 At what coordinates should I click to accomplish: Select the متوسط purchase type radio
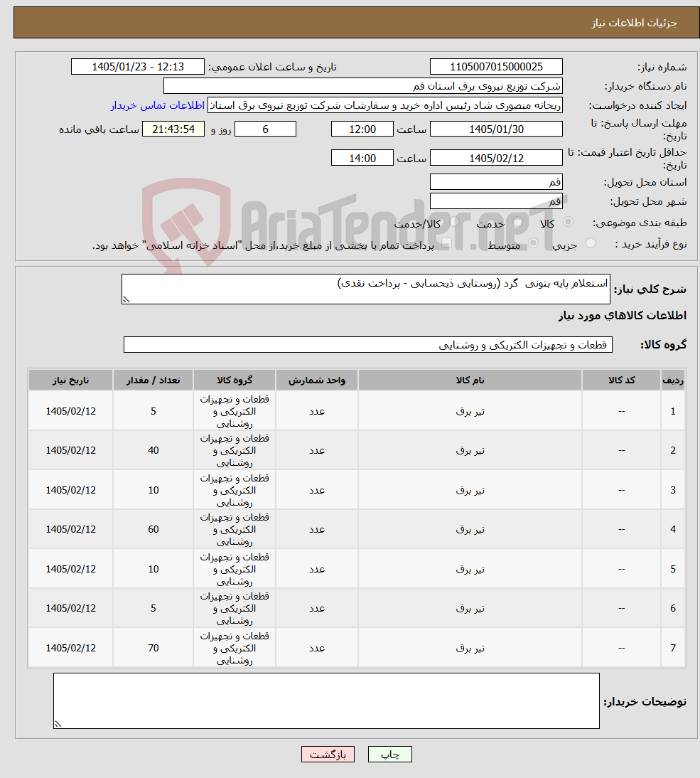coord(534,243)
